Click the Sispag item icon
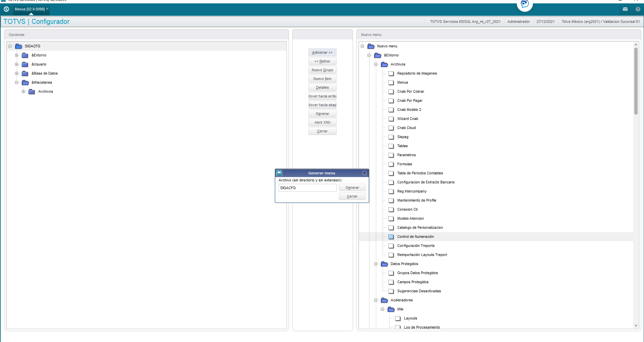Screen dimensions: 644x342 (x=391, y=137)
